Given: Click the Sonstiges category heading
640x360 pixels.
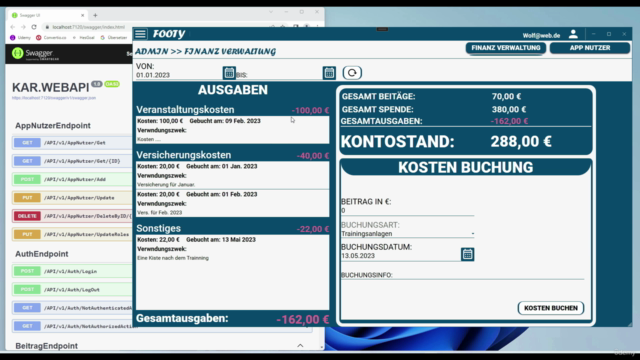Looking at the screenshot, I should (x=158, y=228).
